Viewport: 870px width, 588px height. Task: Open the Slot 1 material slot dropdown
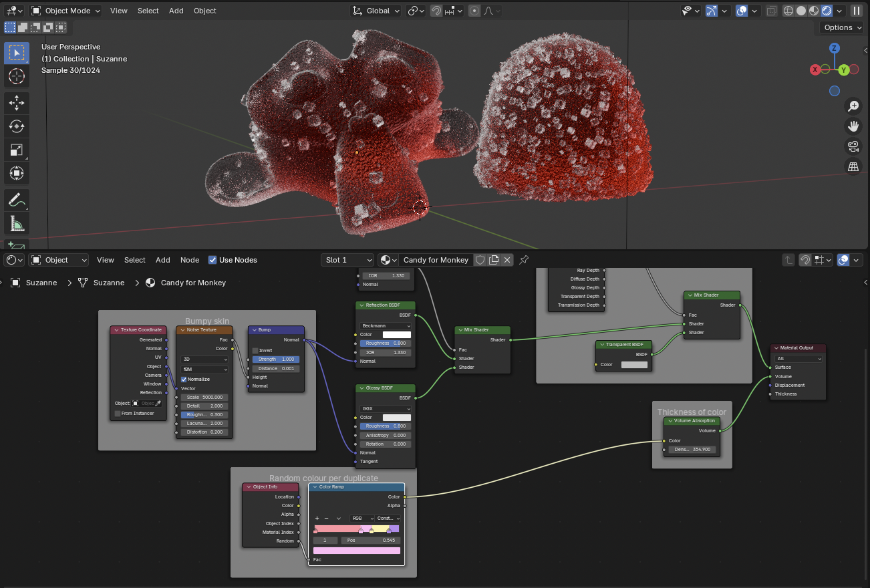coord(347,260)
